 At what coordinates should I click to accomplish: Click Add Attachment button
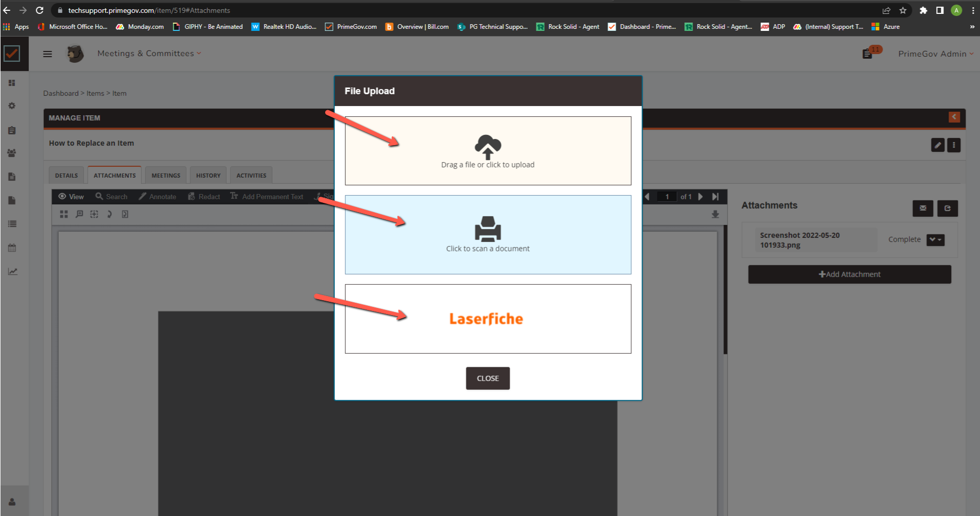850,274
